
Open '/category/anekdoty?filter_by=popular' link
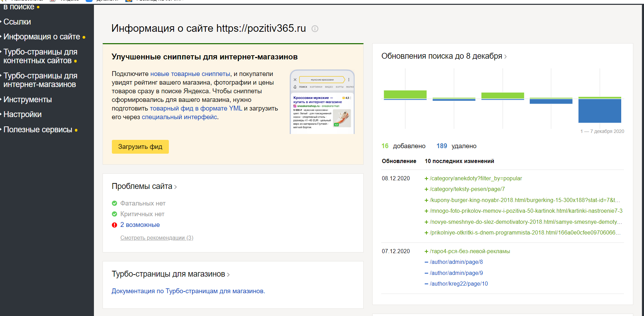[476, 179]
